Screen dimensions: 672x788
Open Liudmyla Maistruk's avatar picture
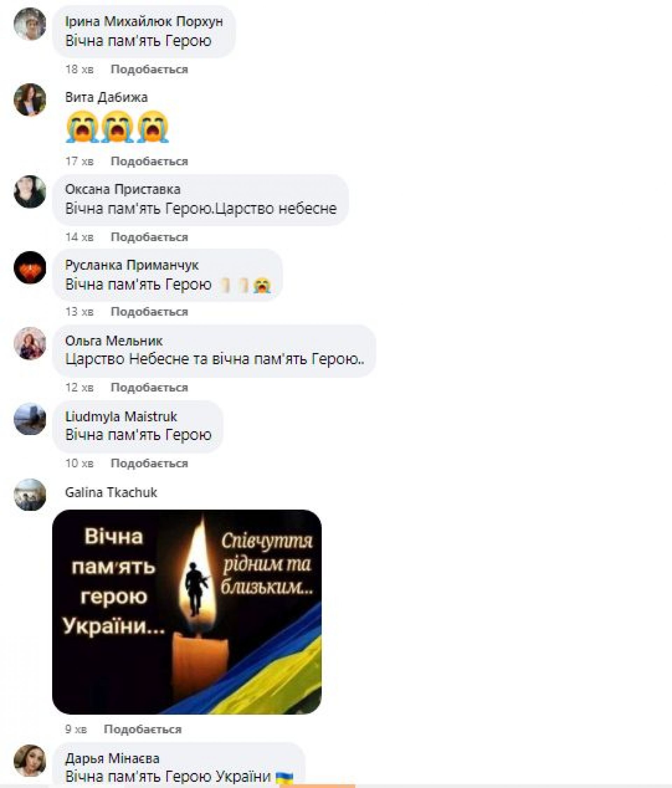click(x=30, y=419)
